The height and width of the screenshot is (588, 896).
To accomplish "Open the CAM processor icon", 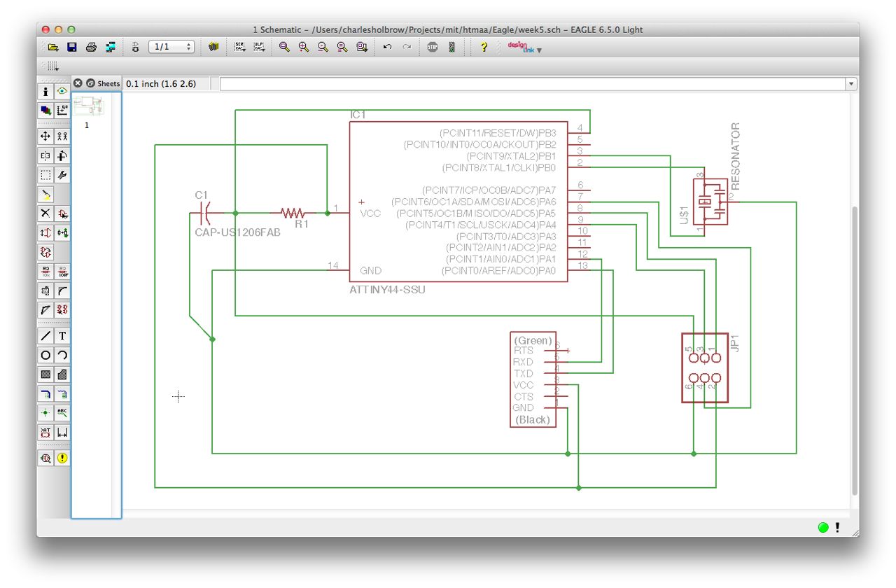I will (x=110, y=47).
